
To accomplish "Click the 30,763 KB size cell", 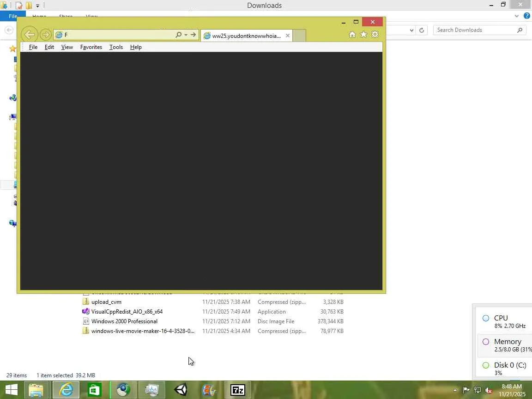I will pos(332,312).
